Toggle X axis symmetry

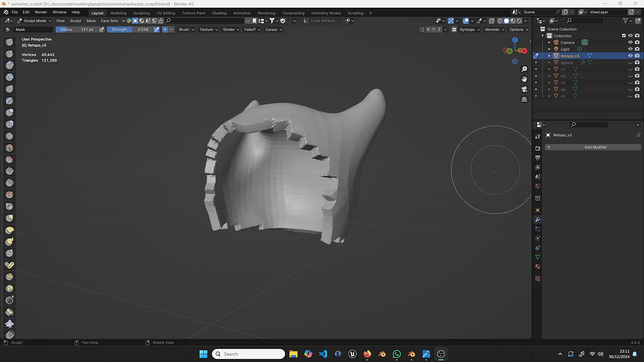click(428, 30)
